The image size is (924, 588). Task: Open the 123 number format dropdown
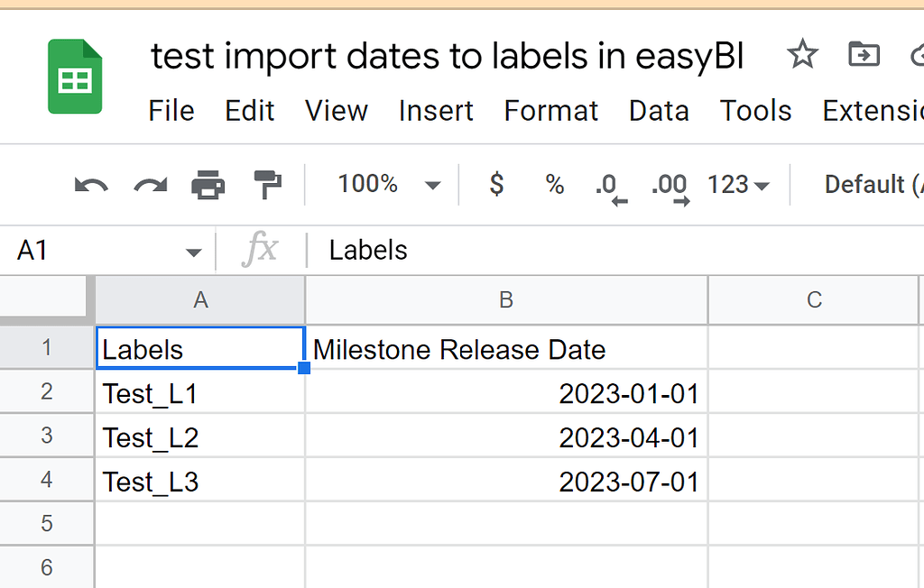point(738,184)
